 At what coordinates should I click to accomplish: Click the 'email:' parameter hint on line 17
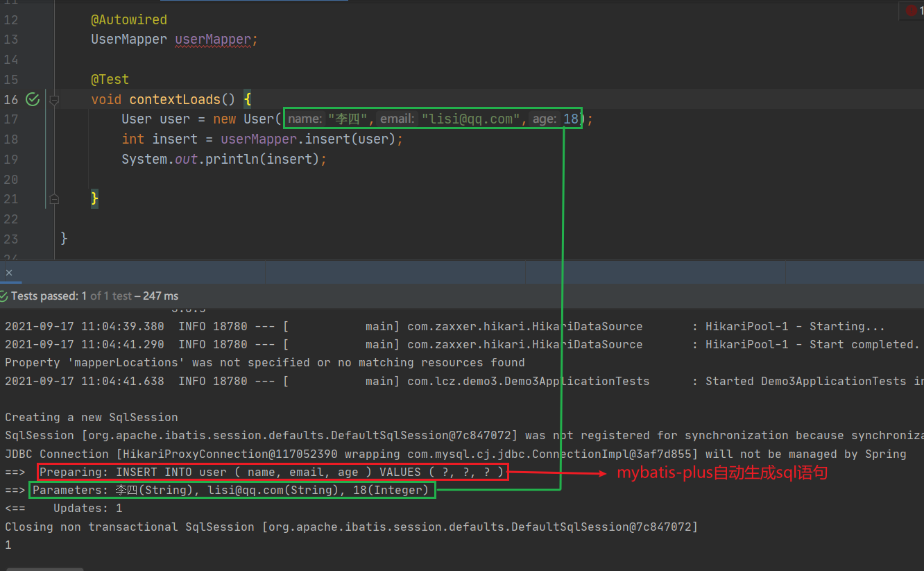[x=397, y=119]
